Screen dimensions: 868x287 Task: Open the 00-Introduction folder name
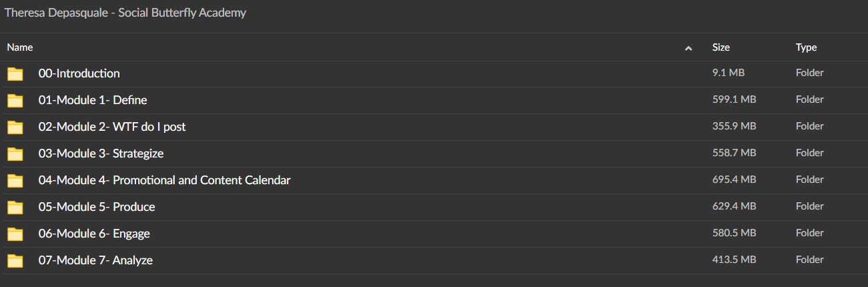[79, 73]
